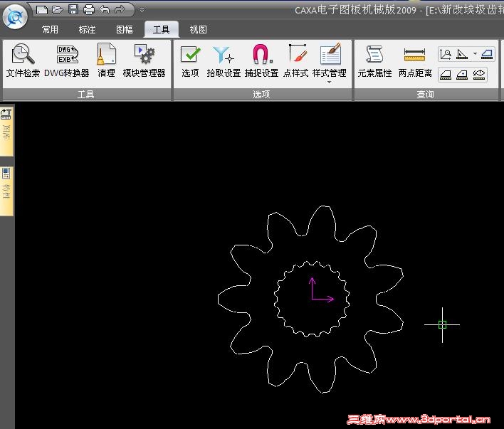Viewport: 504px width, 429px height.
Task: Open 样式管理 style manager
Action: click(330, 60)
